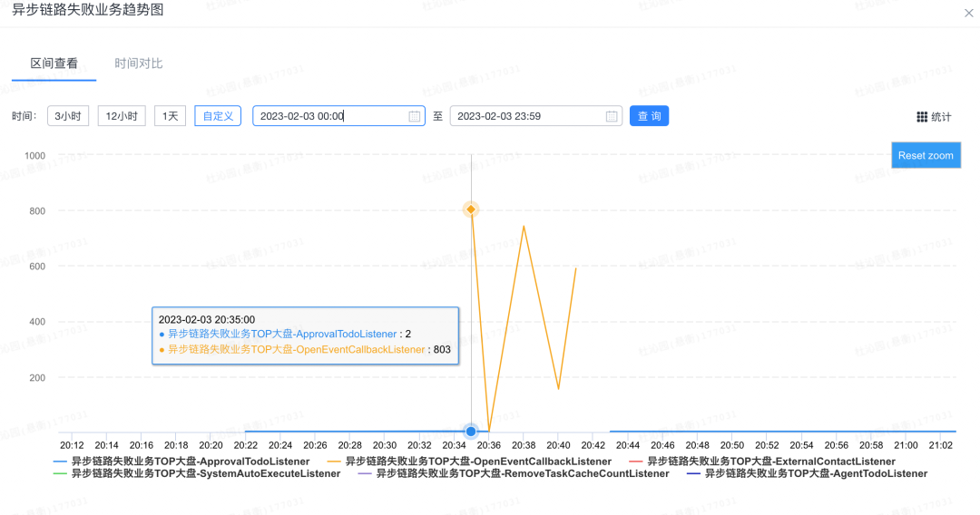The height and width of the screenshot is (515, 980).
Task: Click y-axis label 200
Action: tap(37, 378)
